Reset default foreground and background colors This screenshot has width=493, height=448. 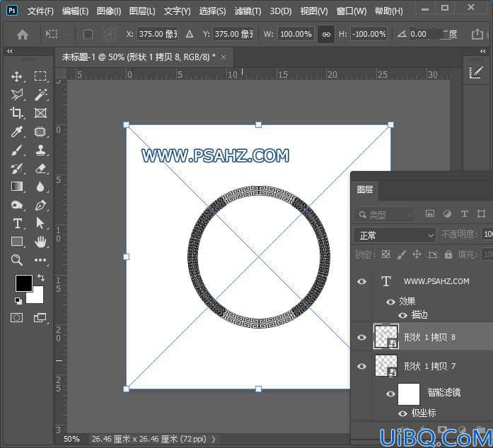(18, 301)
